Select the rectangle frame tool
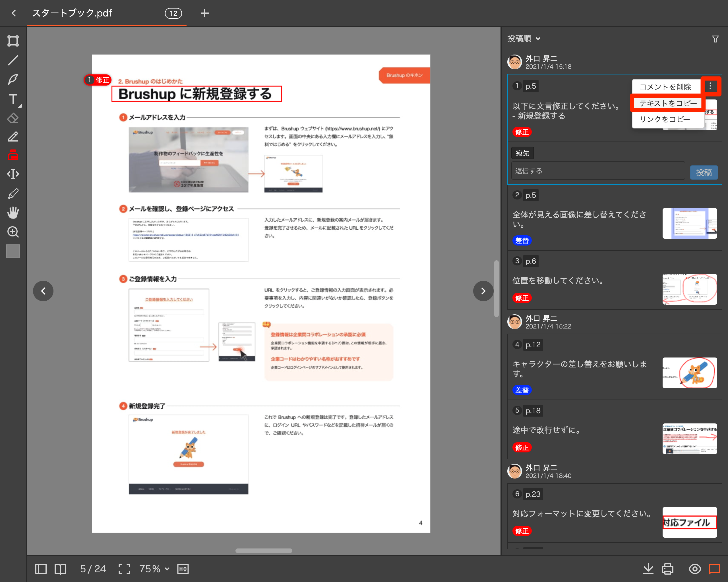Viewport: 728px width, 582px height. 13,41
